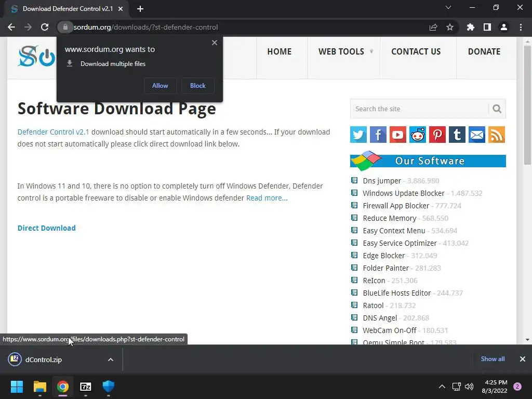The height and width of the screenshot is (399, 532).
Task: Go back to the previous page
Action: (11, 27)
